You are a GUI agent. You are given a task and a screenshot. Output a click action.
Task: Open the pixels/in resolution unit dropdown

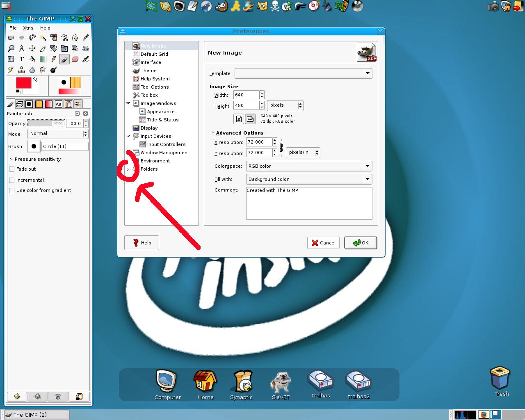pyautogui.click(x=303, y=153)
